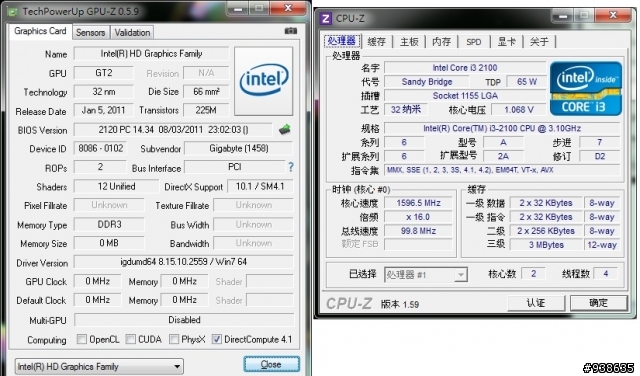Open the Intel(R) HD Graphics Family dropdown
The height and width of the screenshot is (376, 640).
tap(99, 366)
